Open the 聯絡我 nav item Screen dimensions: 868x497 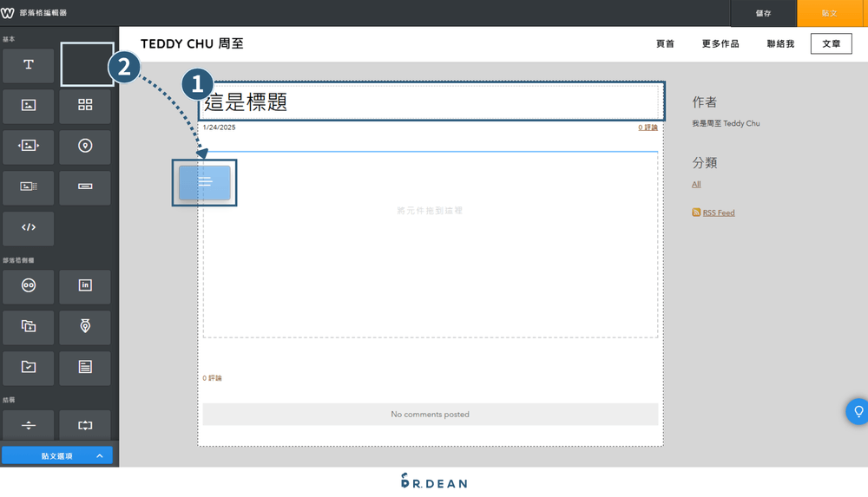(780, 43)
